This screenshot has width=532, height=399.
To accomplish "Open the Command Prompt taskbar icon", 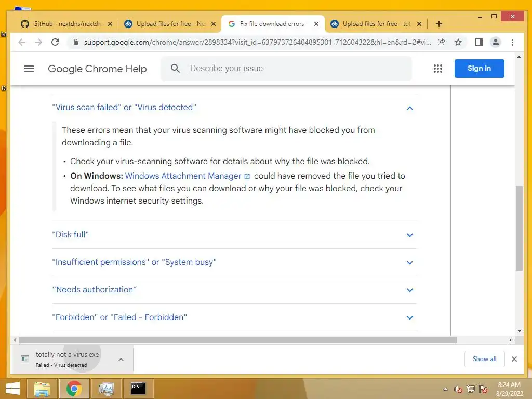I will (x=138, y=389).
